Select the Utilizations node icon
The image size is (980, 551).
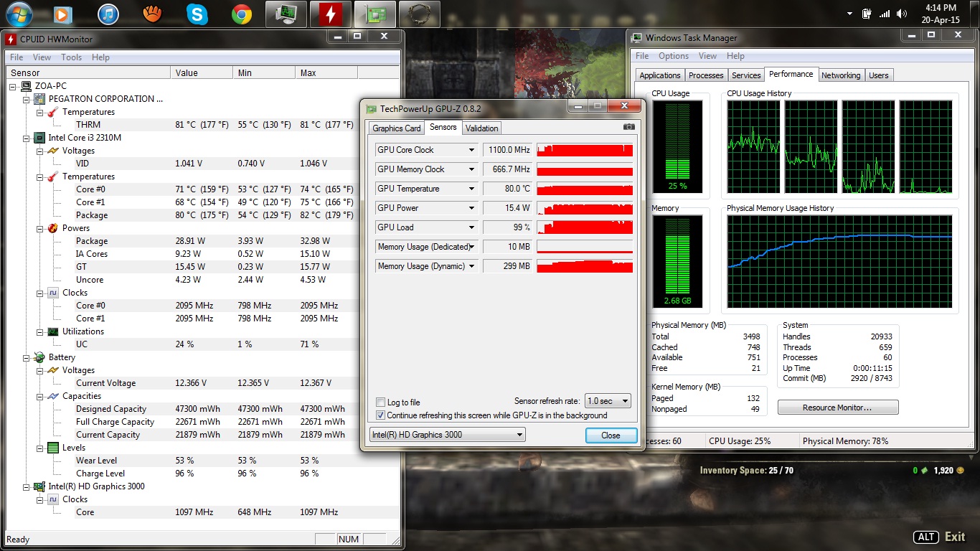[x=53, y=331]
